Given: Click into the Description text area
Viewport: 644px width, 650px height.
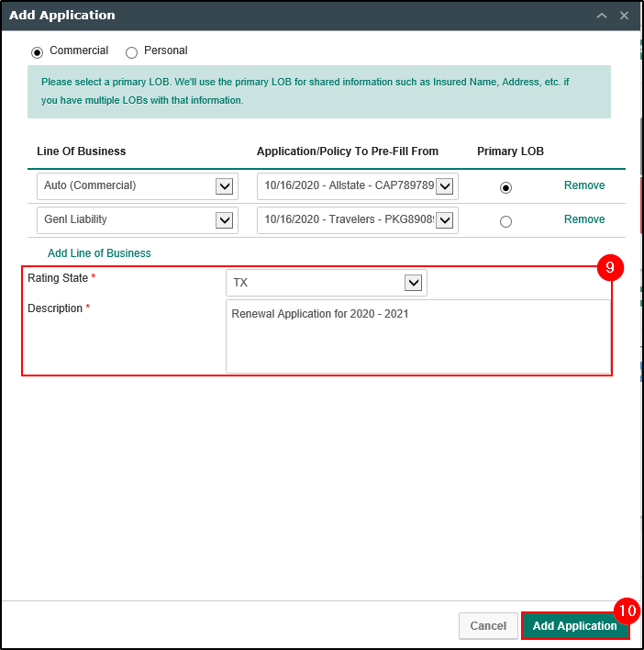Looking at the screenshot, I should (418, 337).
